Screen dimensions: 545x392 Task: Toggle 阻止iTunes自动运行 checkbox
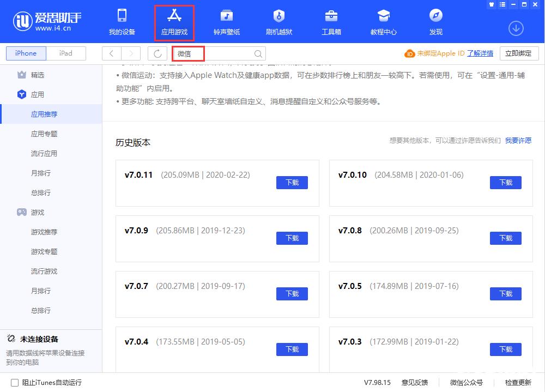click(x=15, y=383)
